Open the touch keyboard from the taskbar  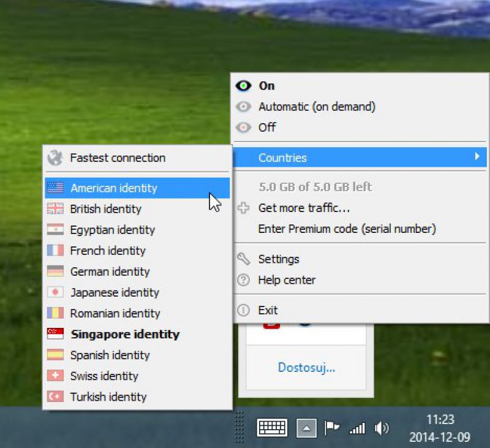point(272,427)
